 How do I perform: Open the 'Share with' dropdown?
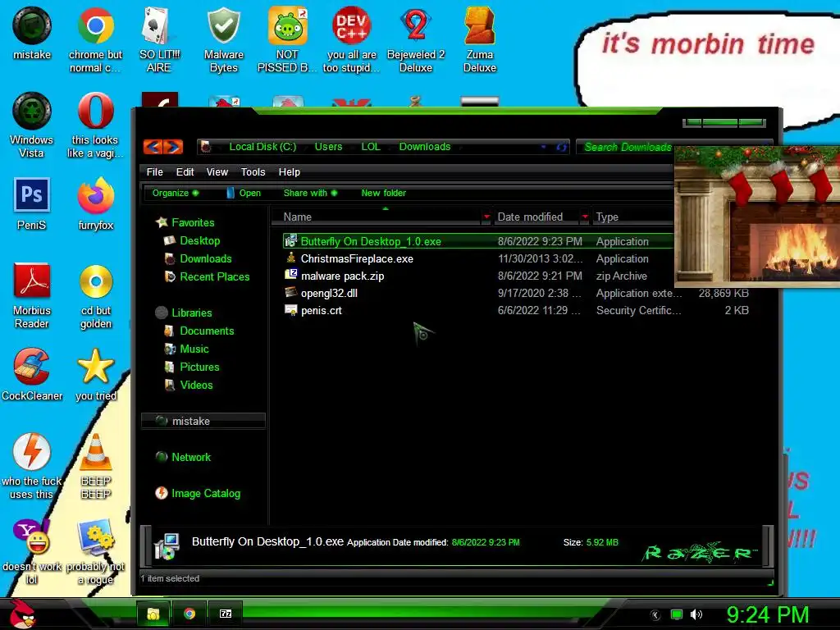point(310,193)
